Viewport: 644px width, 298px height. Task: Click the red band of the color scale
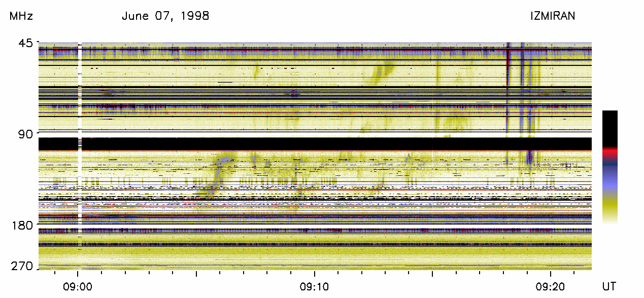(609, 151)
